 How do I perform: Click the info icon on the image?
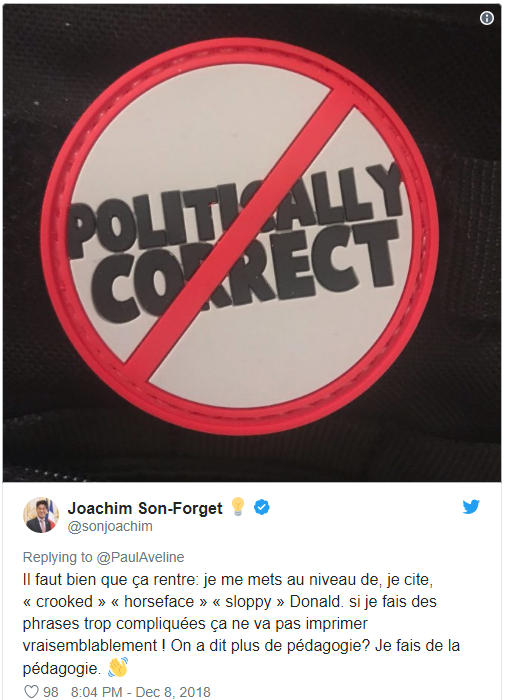(486, 18)
